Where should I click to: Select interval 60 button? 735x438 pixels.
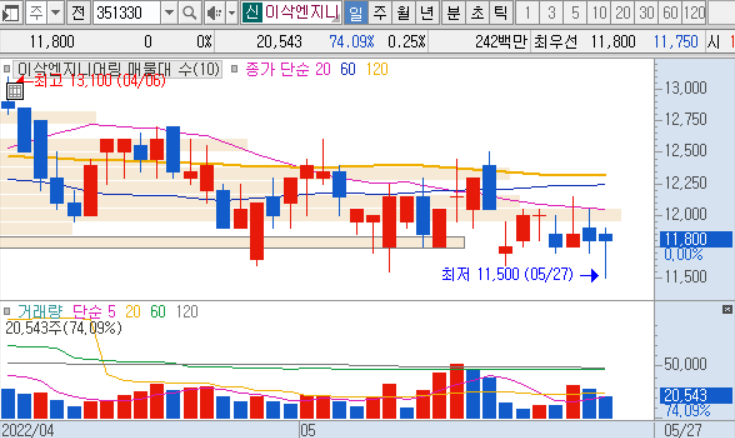point(671,13)
